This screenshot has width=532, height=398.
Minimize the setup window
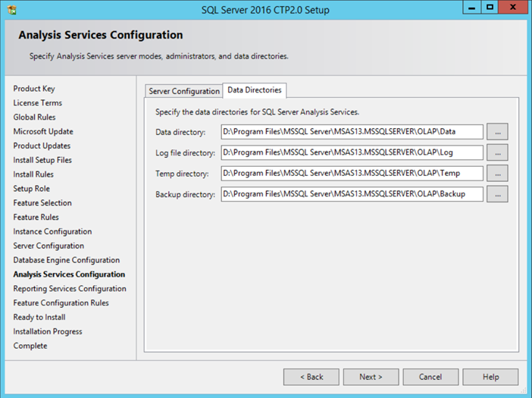tap(471, 8)
